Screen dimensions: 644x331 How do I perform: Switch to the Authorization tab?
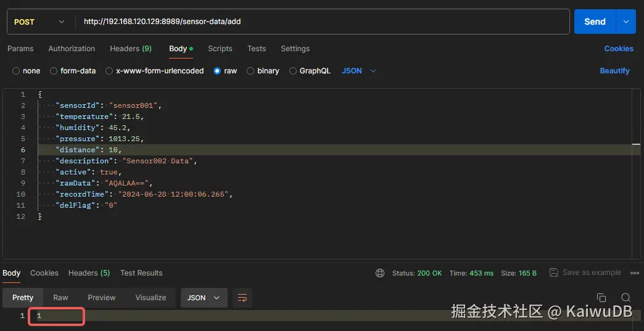72,49
